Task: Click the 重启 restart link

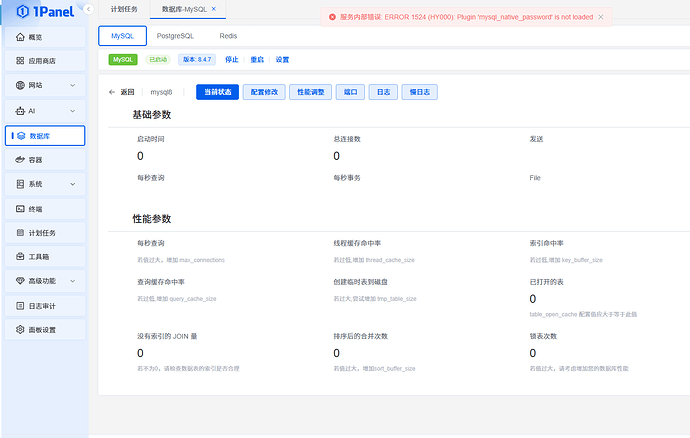Action: pyautogui.click(x=257, y=60)
